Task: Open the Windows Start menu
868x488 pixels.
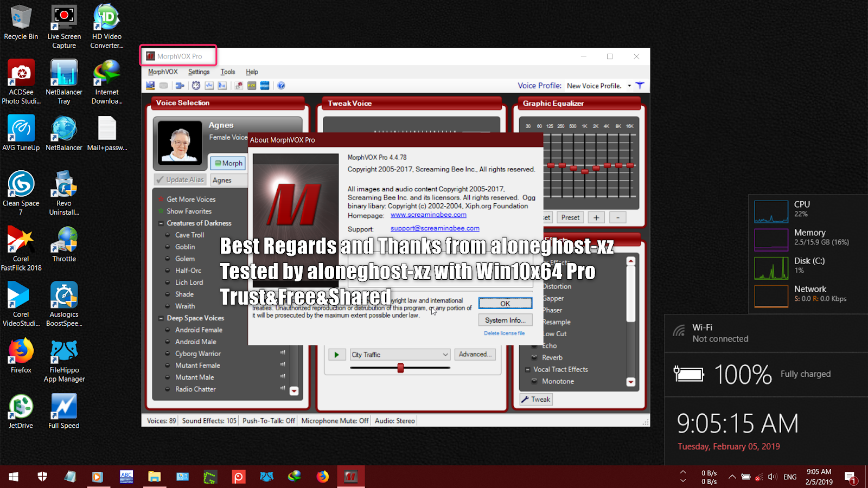Action: pyautogui.click(x=14, y=477)
